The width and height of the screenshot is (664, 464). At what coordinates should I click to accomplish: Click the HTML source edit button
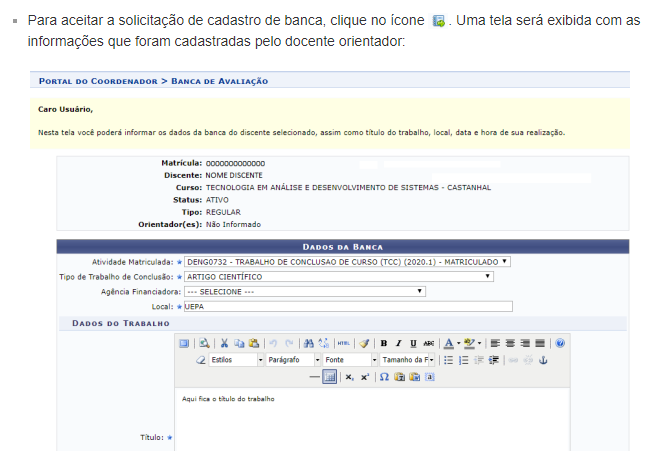[344, 343]
